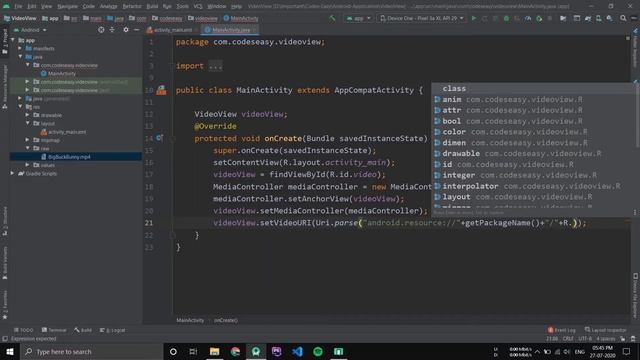This screenshot has width=640, height=360.
Task: Collapse the layout folder arrow
Action: tap(28, 123)
